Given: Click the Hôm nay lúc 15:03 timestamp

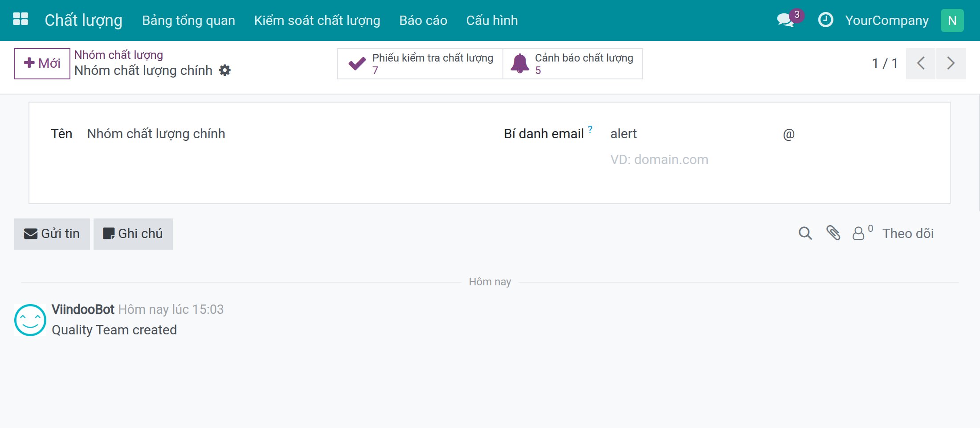Looking at the screenshot, I should coord(171,309).
